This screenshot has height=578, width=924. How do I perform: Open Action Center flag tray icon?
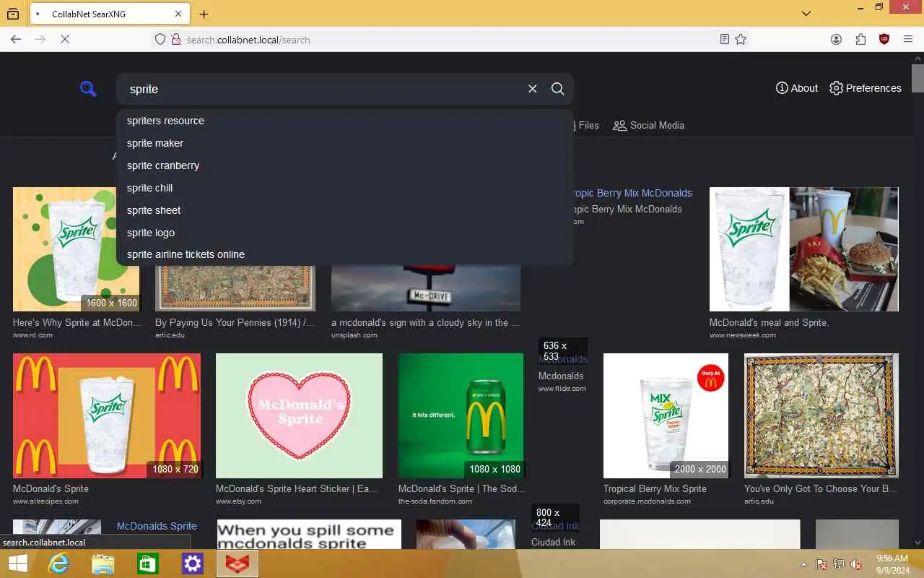[x=821, y=564]
